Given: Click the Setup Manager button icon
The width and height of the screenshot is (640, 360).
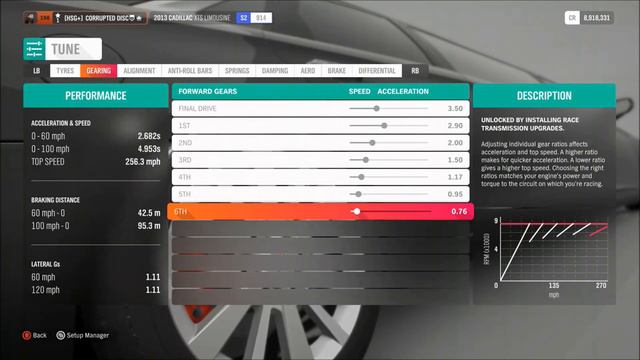Looking at the screenshot, I should 60,336.
